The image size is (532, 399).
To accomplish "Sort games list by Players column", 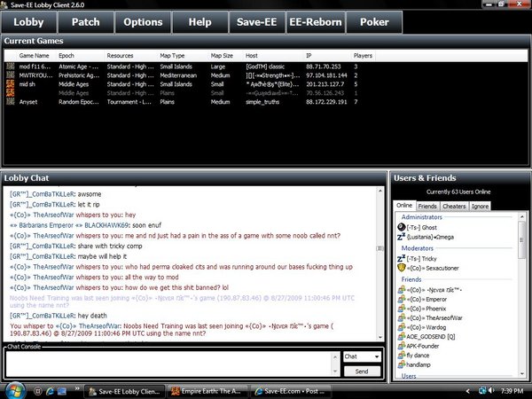I will tap(364, 55).
